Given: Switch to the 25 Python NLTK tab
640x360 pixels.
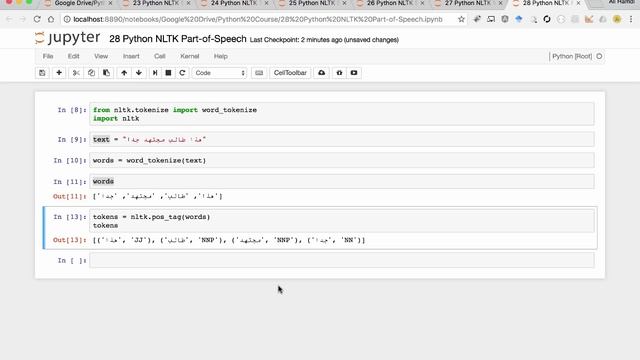Looking at the screenshot, I should [x=311, y=3].
